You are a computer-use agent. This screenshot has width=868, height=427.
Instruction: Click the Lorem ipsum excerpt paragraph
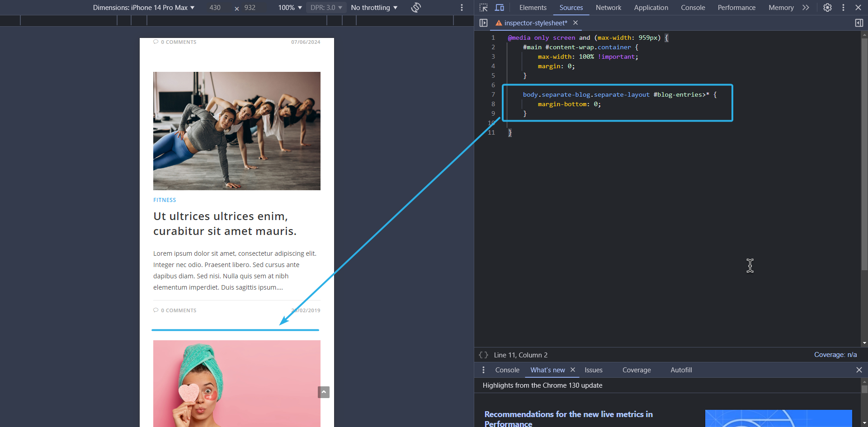[235, 270]
